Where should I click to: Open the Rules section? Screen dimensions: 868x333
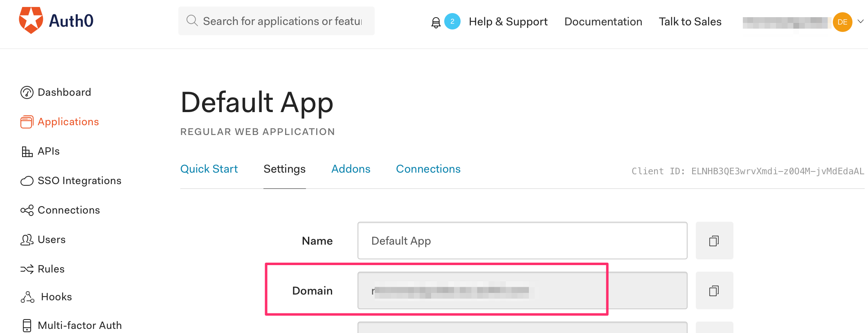point(51,269)
